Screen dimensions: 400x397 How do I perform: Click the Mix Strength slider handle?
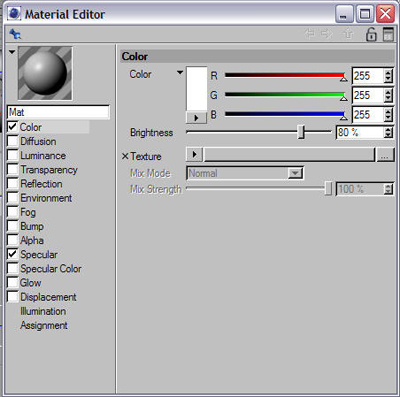[x=328, y=188]
